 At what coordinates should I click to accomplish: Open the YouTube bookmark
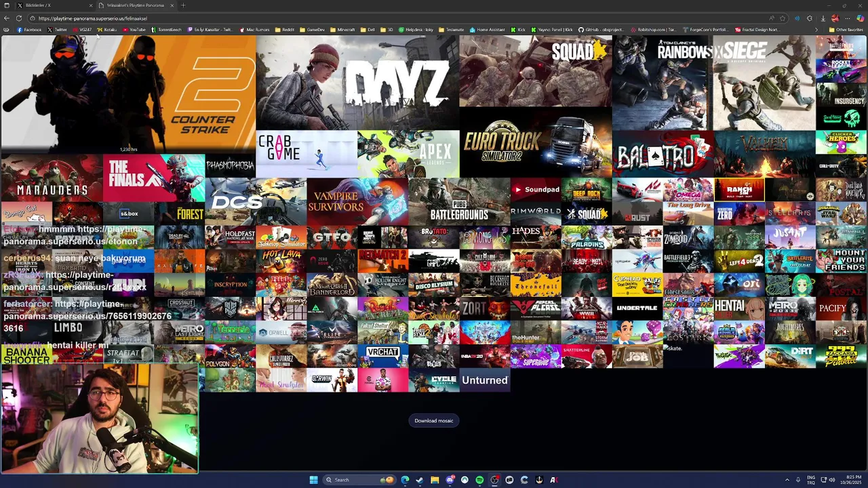click(134, 30)
